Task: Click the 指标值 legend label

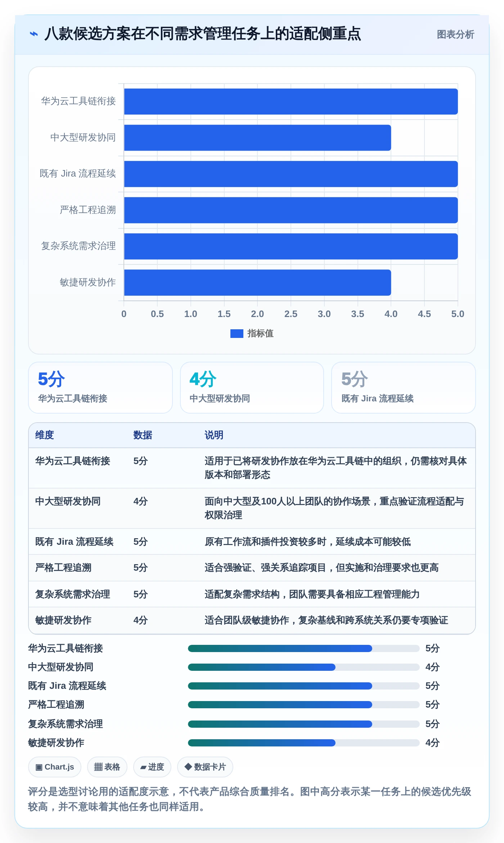Action: (260, 334)
